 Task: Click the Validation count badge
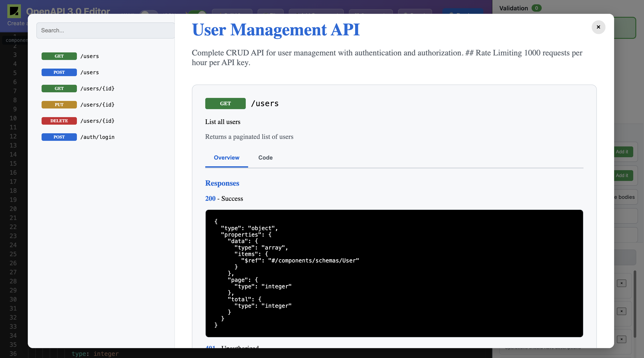536,8
